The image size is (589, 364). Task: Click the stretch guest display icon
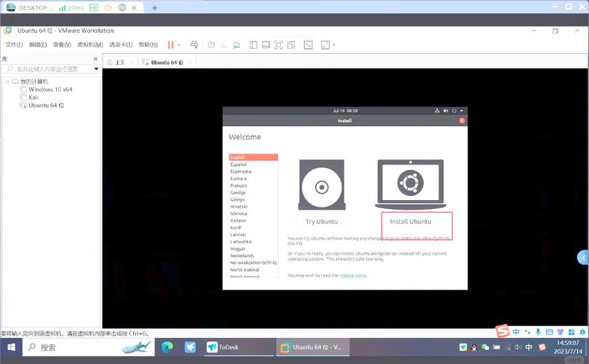click(325, 45)
